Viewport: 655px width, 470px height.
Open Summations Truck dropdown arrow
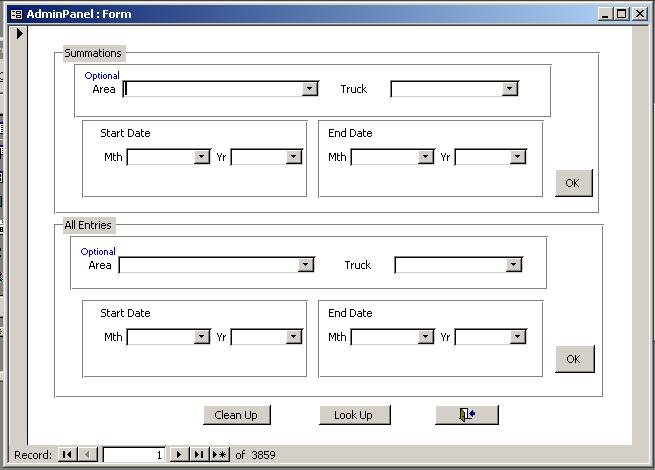[x=509, y=89]
